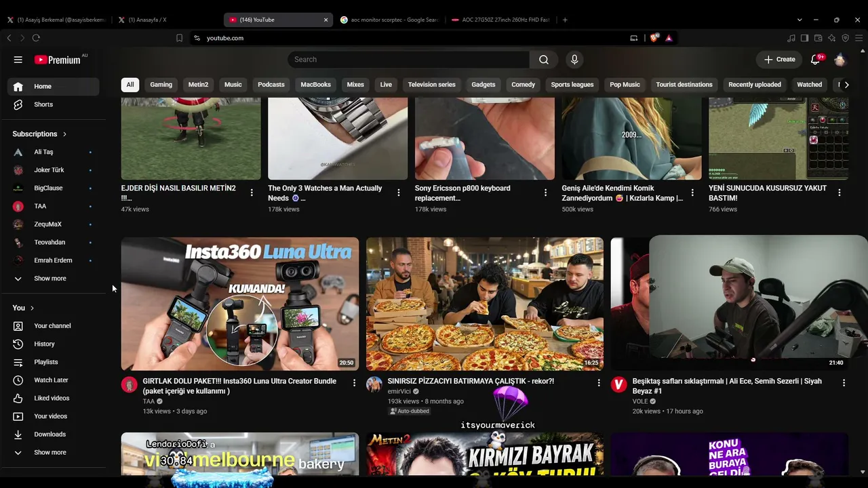The height and width of the screenshot is (488, 868).
Task: Open the BigClause subscription channel
Action: pos(54,188)
